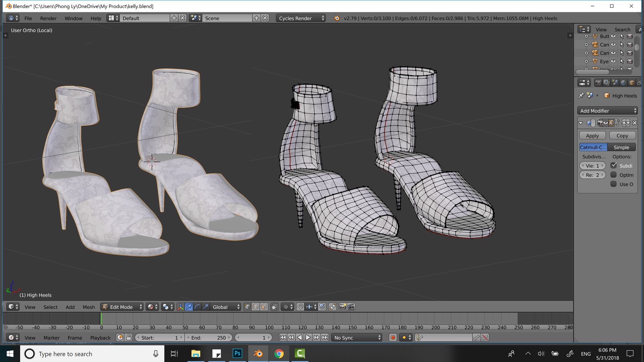Toggle the 3D manipulator widget icon

[180, 307]
